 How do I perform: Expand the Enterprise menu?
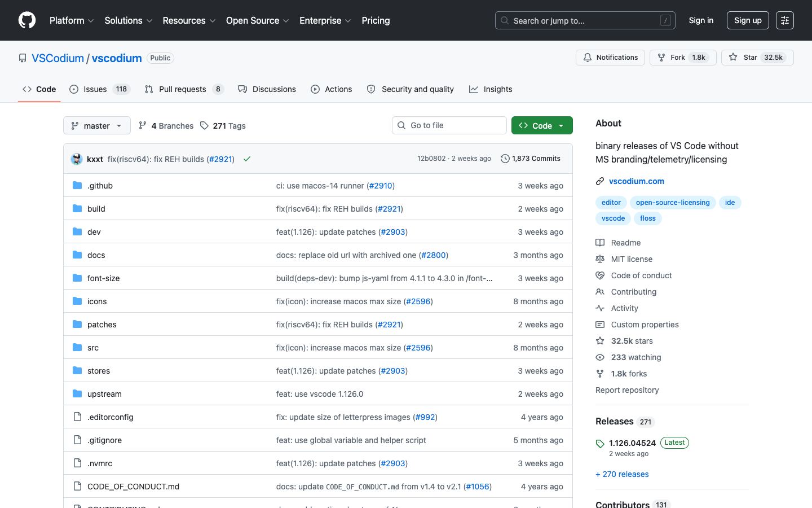point(325,20)
